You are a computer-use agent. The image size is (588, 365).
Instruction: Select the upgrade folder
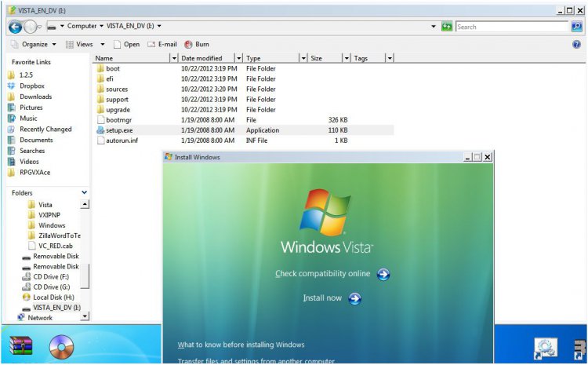point(113,110)
